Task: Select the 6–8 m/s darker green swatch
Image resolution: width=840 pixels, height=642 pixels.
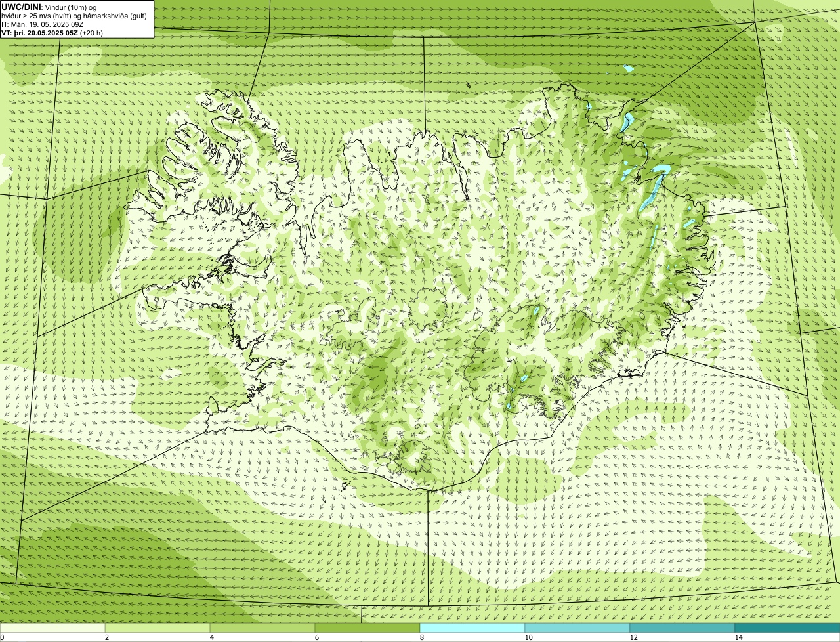Action: 367,628
